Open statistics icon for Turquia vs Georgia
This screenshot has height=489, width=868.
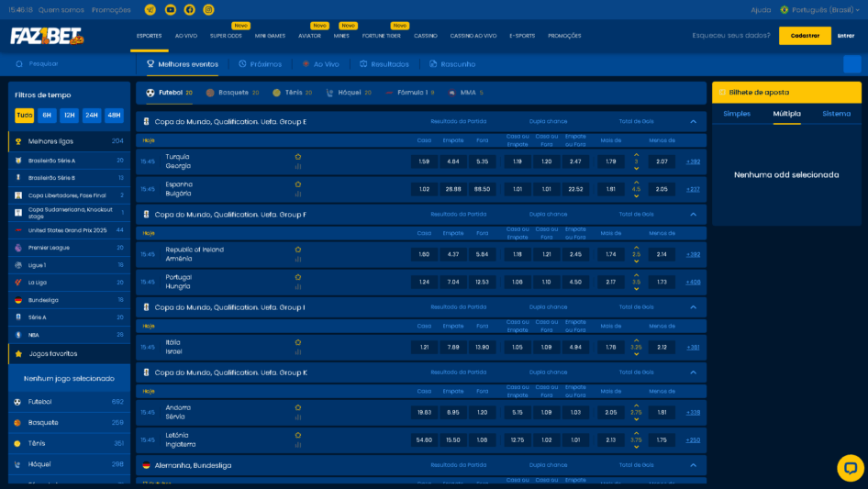[298, 166]
